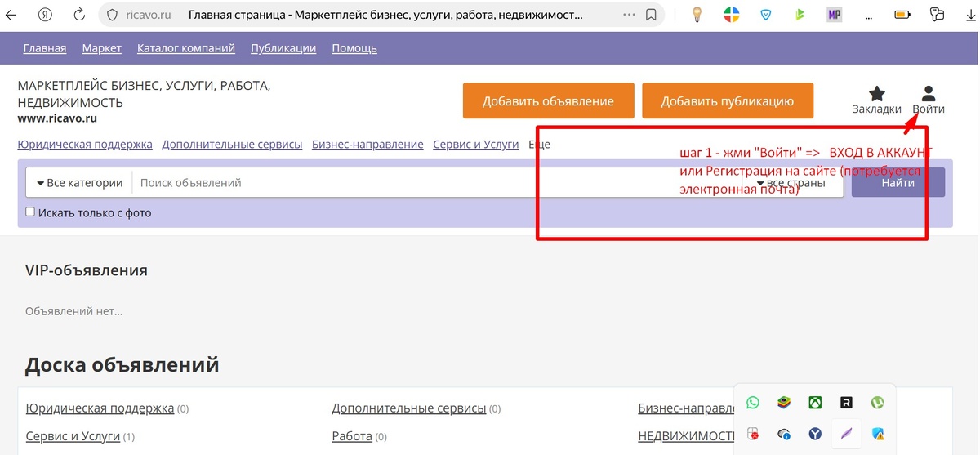
Task: Click the 'Добавить объявление' button
Action: click(x=548, y=101)
